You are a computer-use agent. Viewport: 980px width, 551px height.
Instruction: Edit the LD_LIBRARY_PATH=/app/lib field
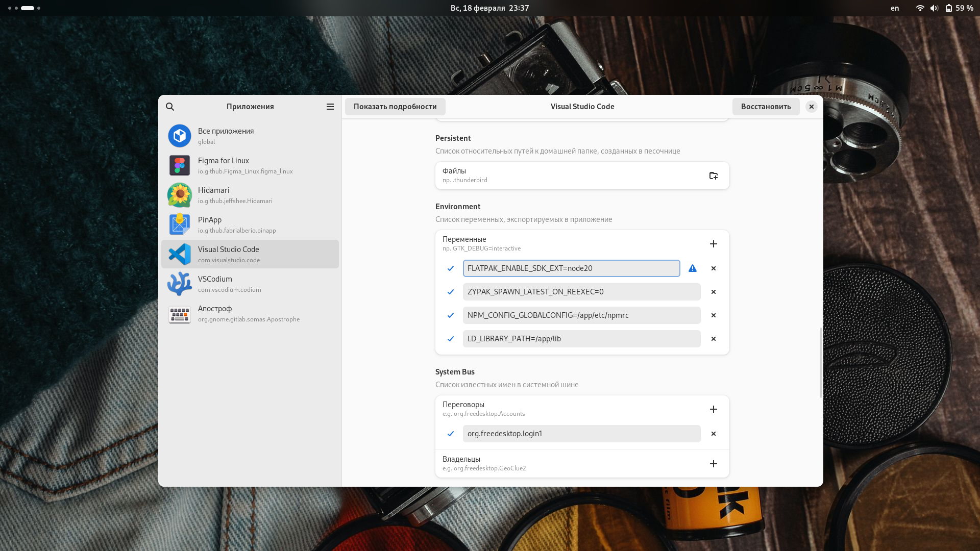click(x=581, y=339)
